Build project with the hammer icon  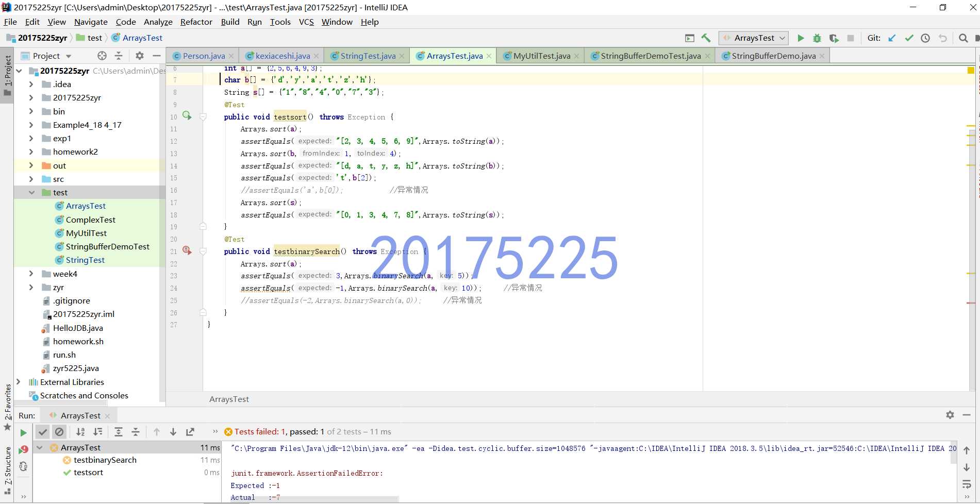coord(706,38)
